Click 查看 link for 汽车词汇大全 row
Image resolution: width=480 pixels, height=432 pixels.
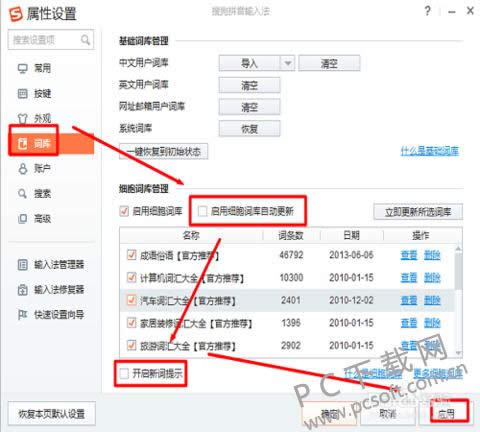point(409,300)
